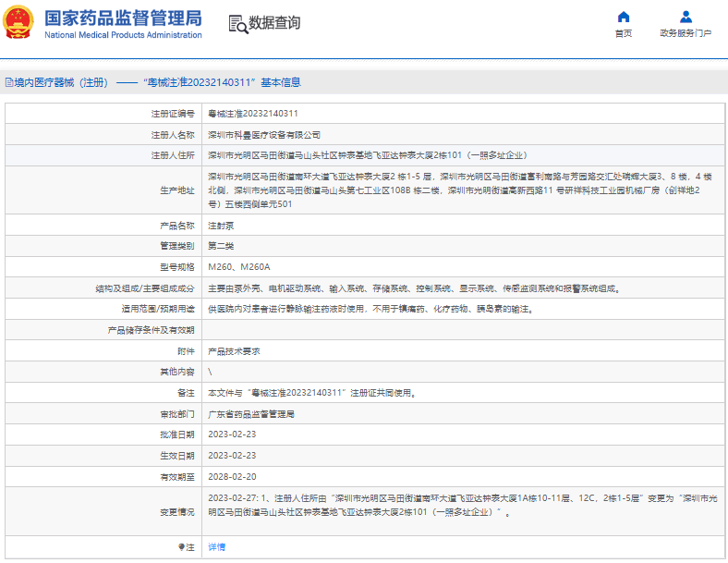Click the backslash value in 其他内容 row

coord(210,372)
